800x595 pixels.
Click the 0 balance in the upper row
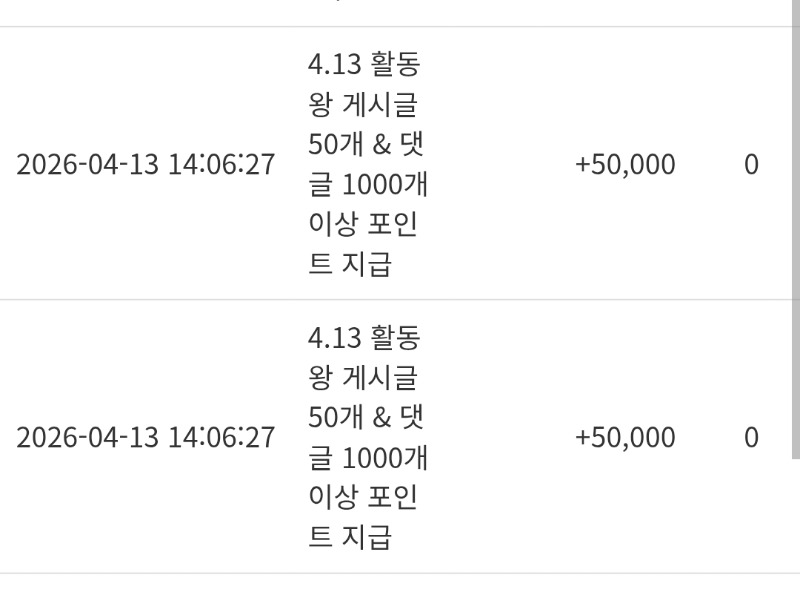click(751, 165)
